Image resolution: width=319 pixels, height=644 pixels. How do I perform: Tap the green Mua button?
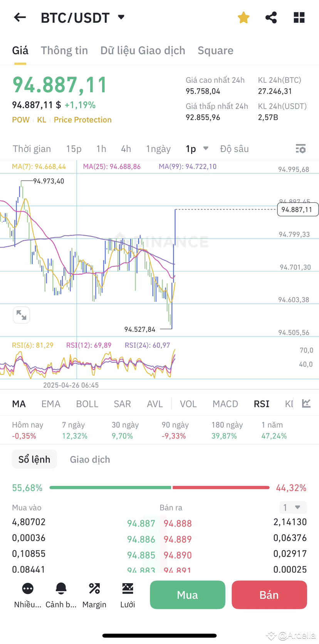click(x=187, y=595)
